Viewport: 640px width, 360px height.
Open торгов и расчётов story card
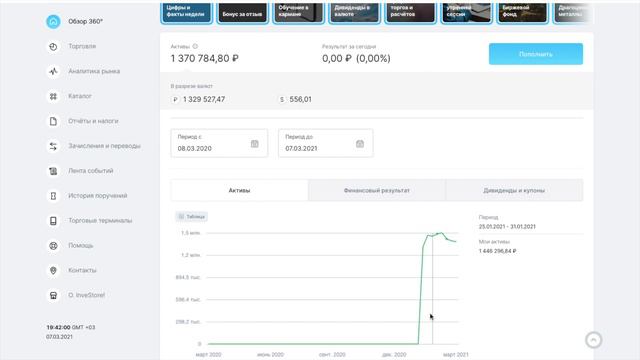pyautogui.click(x=411, y=13)
